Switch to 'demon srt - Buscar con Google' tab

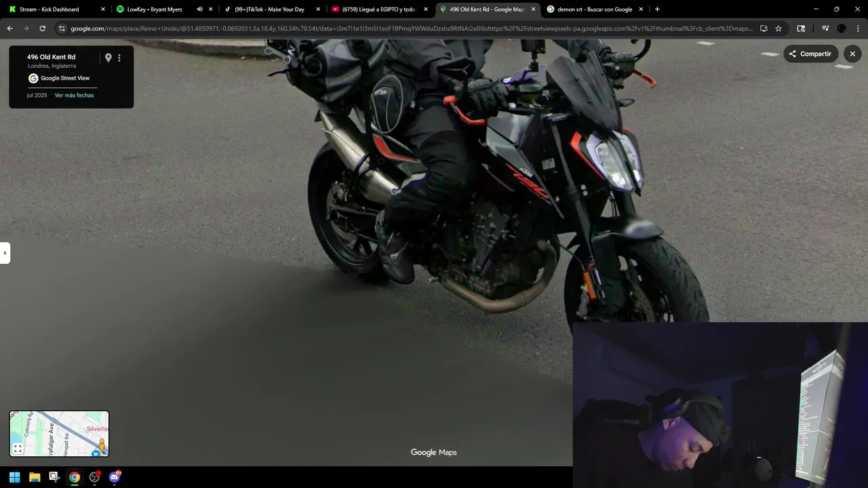click(x=595, y=9)
